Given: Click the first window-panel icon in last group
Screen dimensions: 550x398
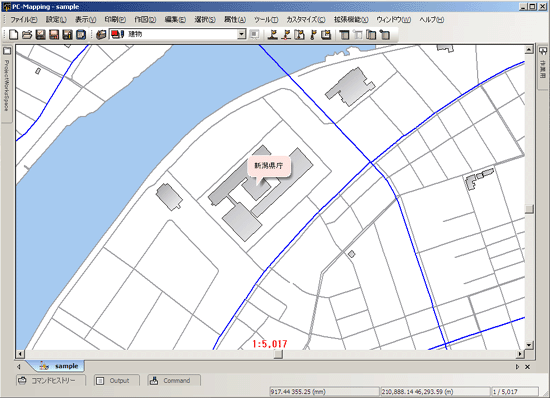Looking at the screenshot, I should point(344,34).
